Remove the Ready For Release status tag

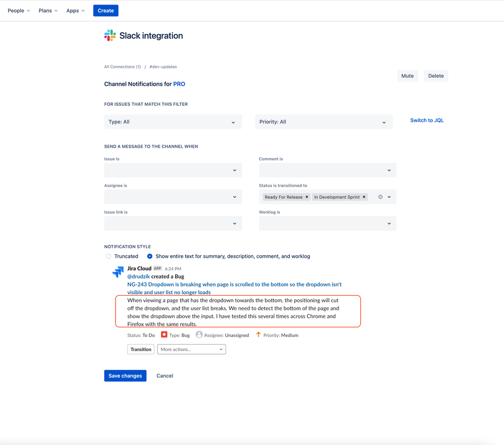tap(307, 197)
